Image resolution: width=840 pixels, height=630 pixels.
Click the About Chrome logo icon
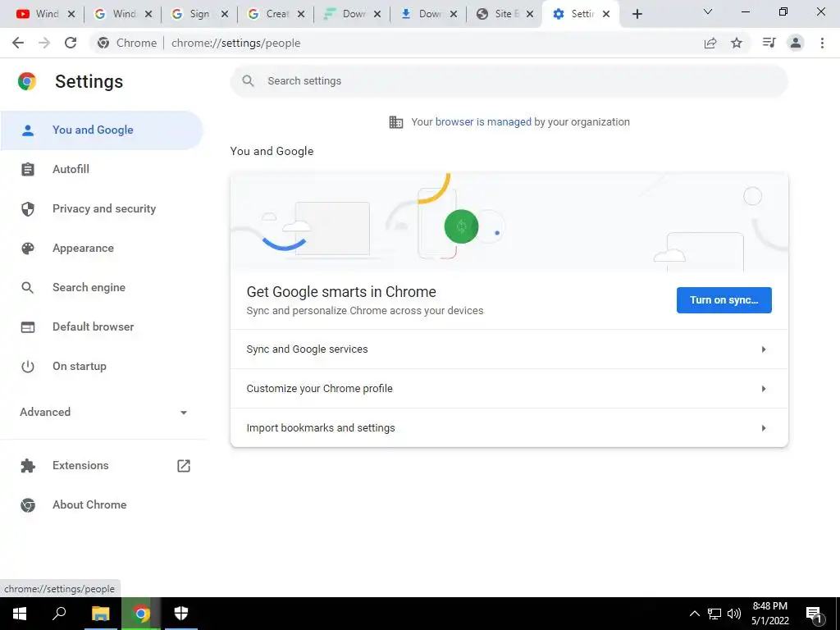tap(27, 505)
